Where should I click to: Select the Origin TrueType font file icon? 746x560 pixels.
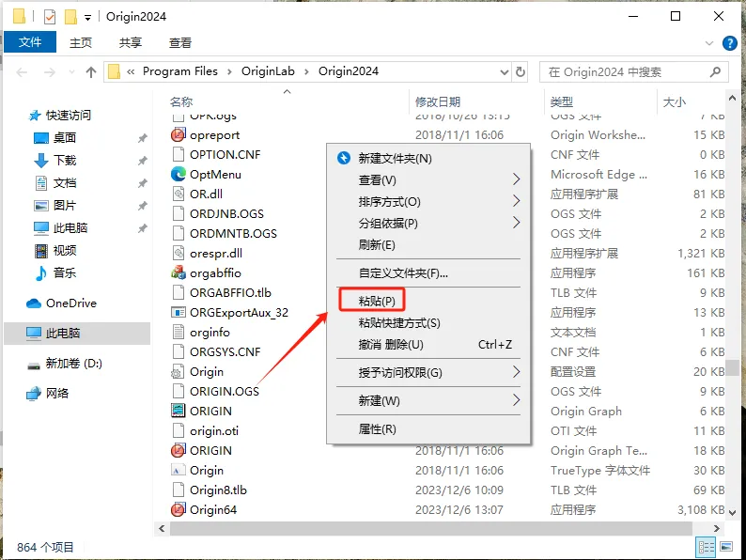tap(178, 470)
